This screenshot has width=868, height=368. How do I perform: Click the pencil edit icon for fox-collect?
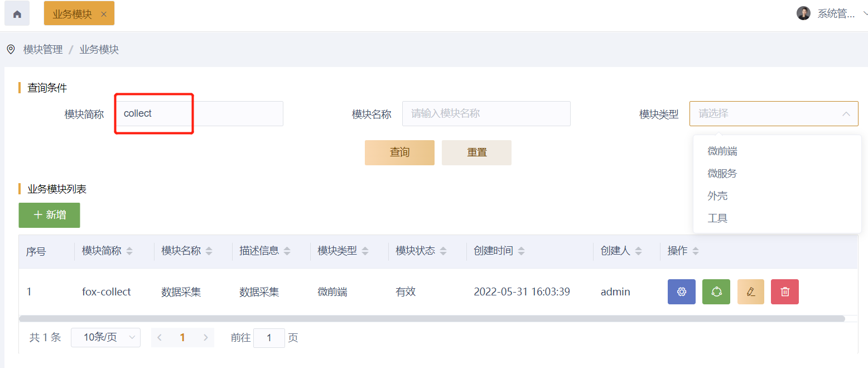coord(751,291)
